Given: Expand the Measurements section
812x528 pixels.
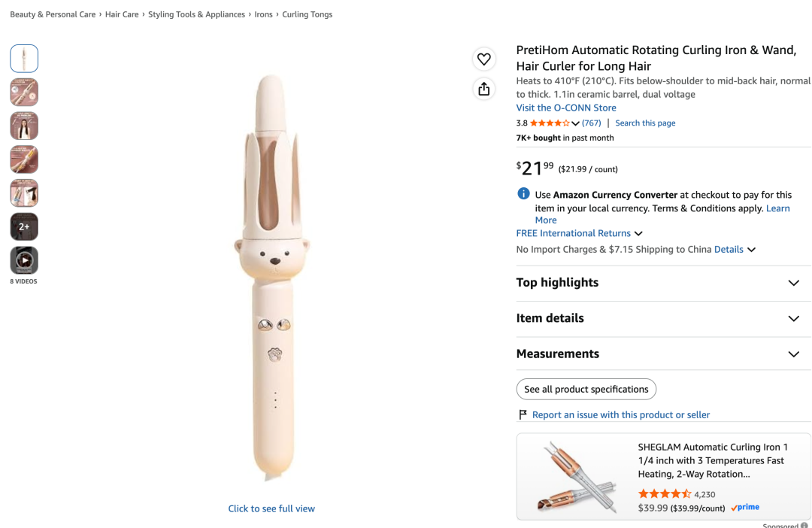Looking at the screenshot, I should coord(663,354).
